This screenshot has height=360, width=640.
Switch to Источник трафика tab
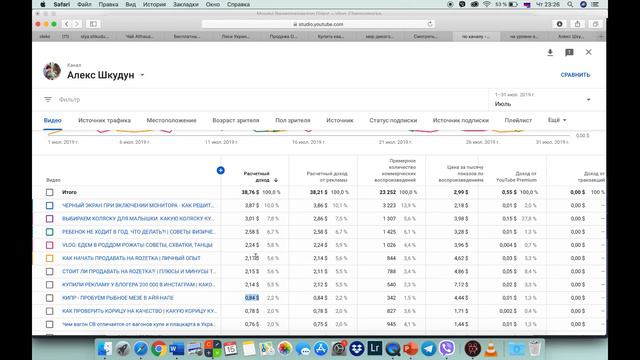104,120
